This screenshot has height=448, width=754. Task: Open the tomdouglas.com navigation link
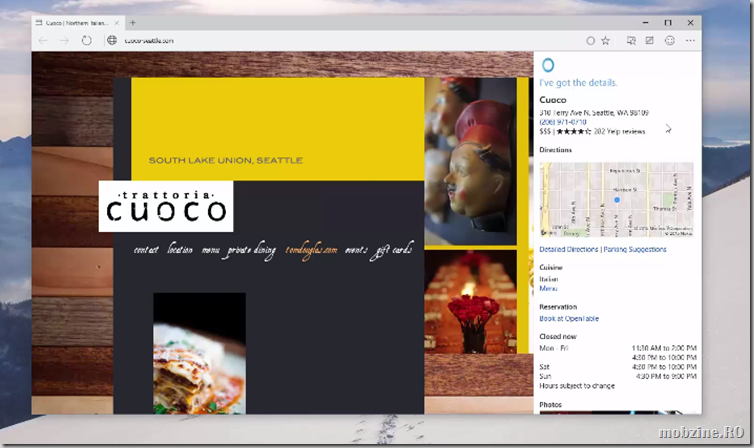click(311, 250)
